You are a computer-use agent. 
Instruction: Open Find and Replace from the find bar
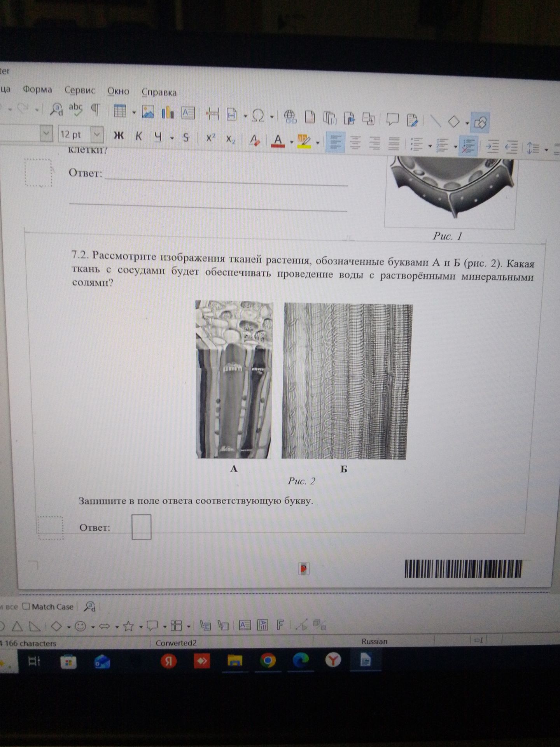click(90, 607)
